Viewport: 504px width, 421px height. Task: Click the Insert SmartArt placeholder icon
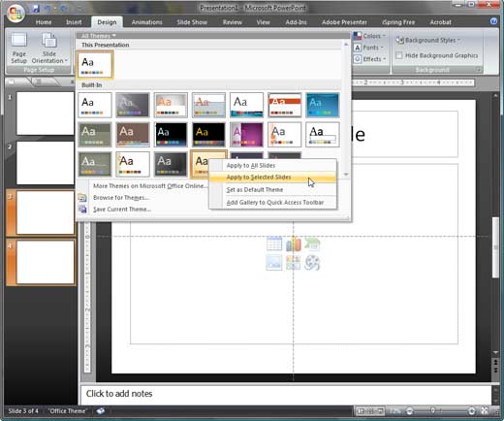point(312,243)
